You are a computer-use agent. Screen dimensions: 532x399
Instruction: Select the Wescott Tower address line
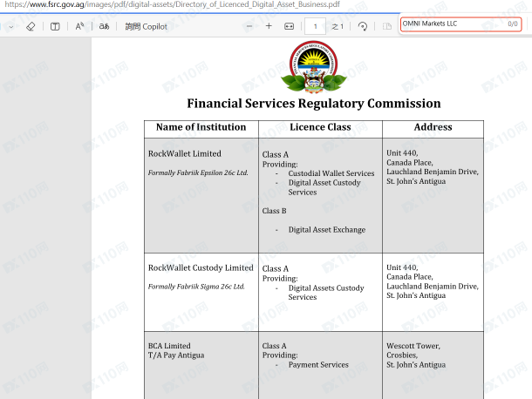(413, 346)
